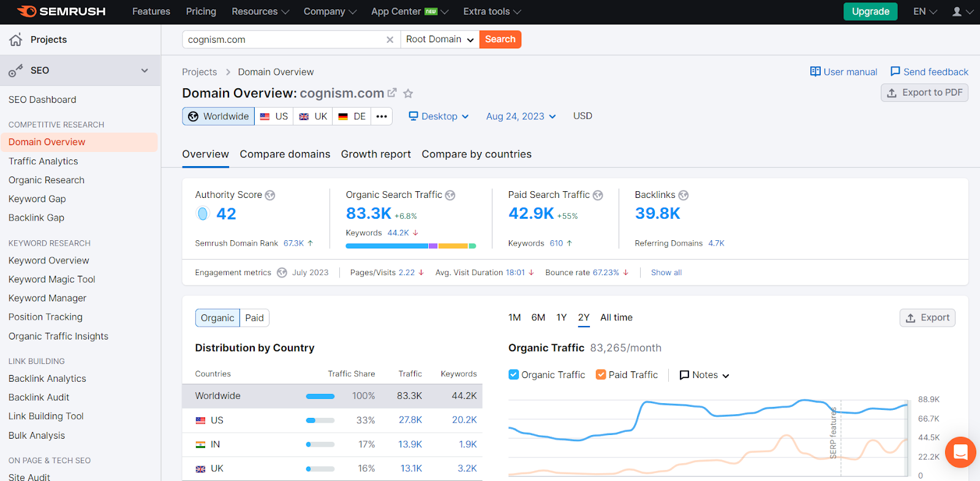Viewport: 980px width, 481px height.
Task: Expand the Resources menu
Action: tap(260, 12)
